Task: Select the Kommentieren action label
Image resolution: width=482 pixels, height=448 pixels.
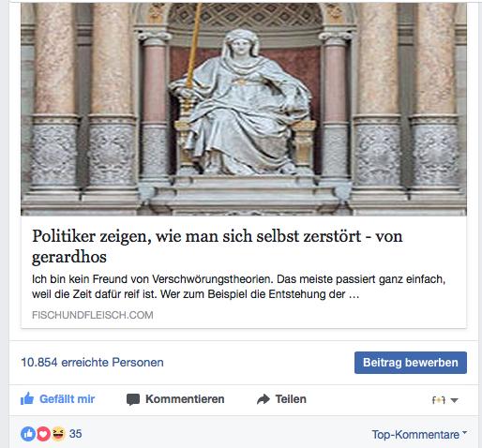Action: coord(185,399)
